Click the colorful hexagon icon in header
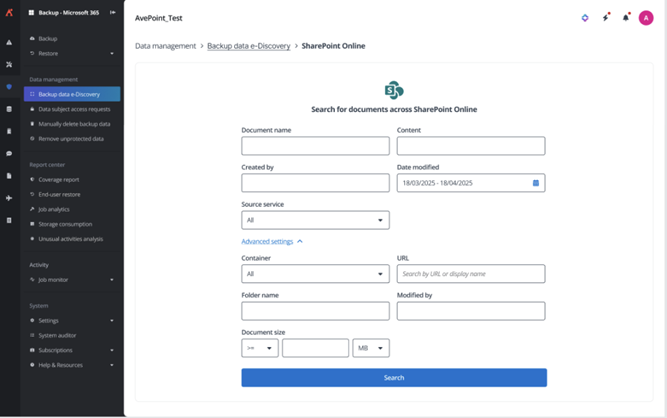The width and height of the screenshot is (667, 418). (585, 18)
